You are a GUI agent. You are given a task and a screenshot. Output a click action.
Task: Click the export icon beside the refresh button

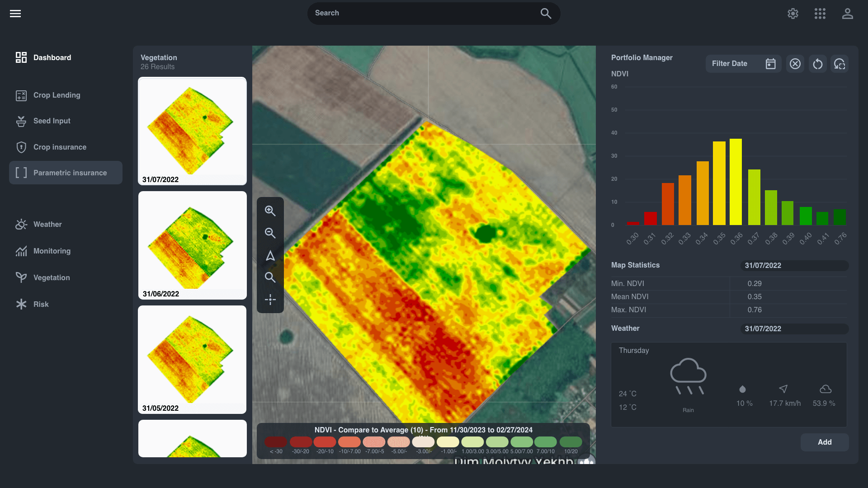tap(840, 64)
